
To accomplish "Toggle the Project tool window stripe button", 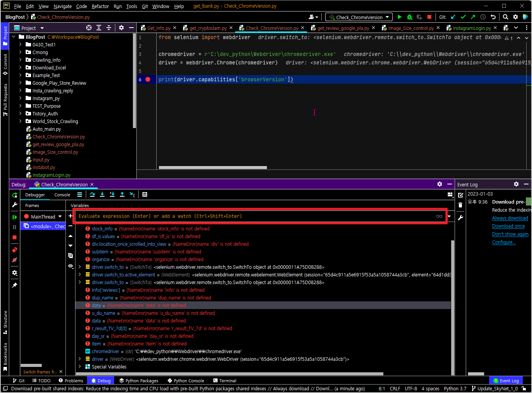I will click(x=5, y=36).
